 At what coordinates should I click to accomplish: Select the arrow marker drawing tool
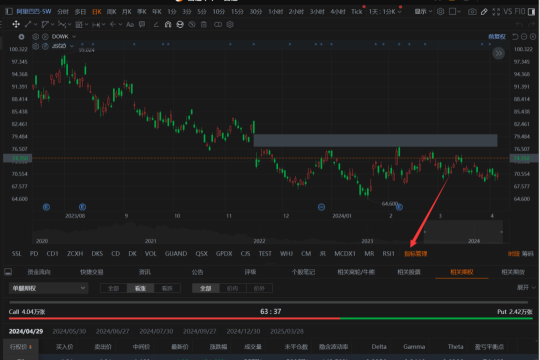pyautogui.click(x=113, y=24)
